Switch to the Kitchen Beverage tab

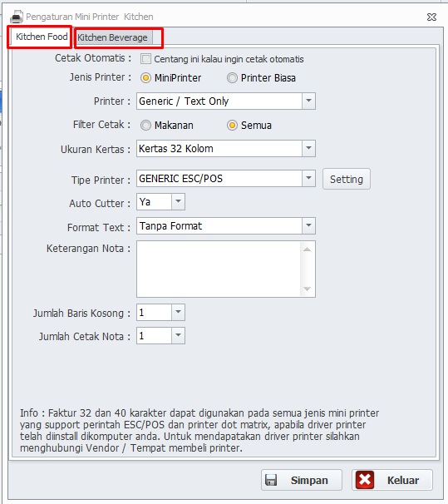click(112, 37)
